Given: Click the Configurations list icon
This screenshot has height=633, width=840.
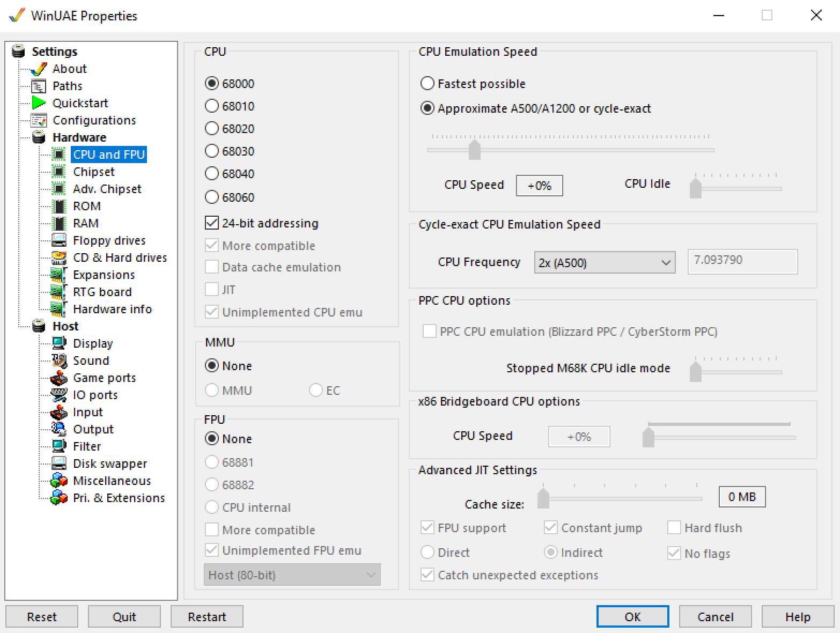Looking at the screenshot, I should 39,121.
